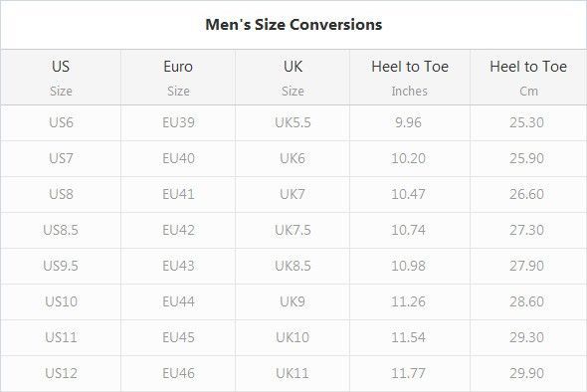
Task: Select the UK5.5 cell
Action: click(x=293, y=122)
